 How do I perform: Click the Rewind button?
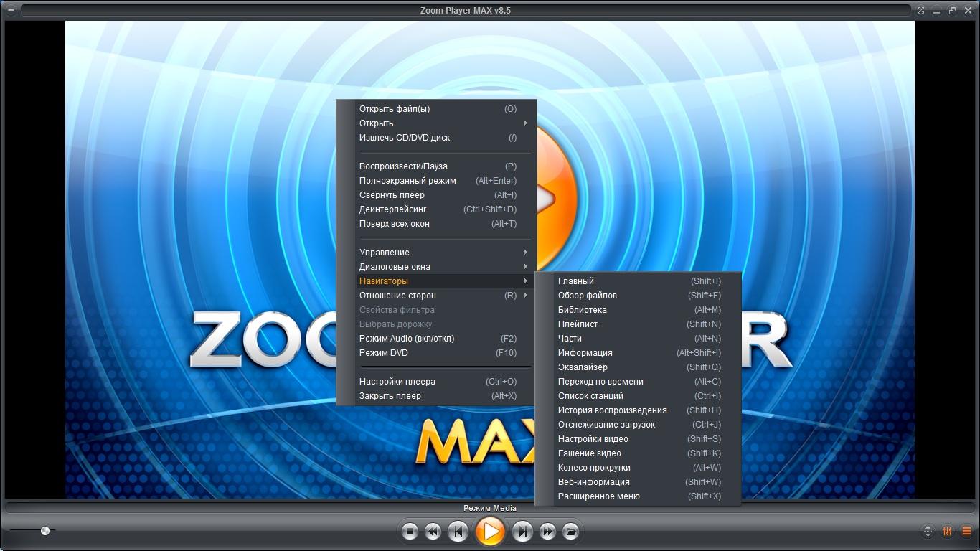(433, 532)
